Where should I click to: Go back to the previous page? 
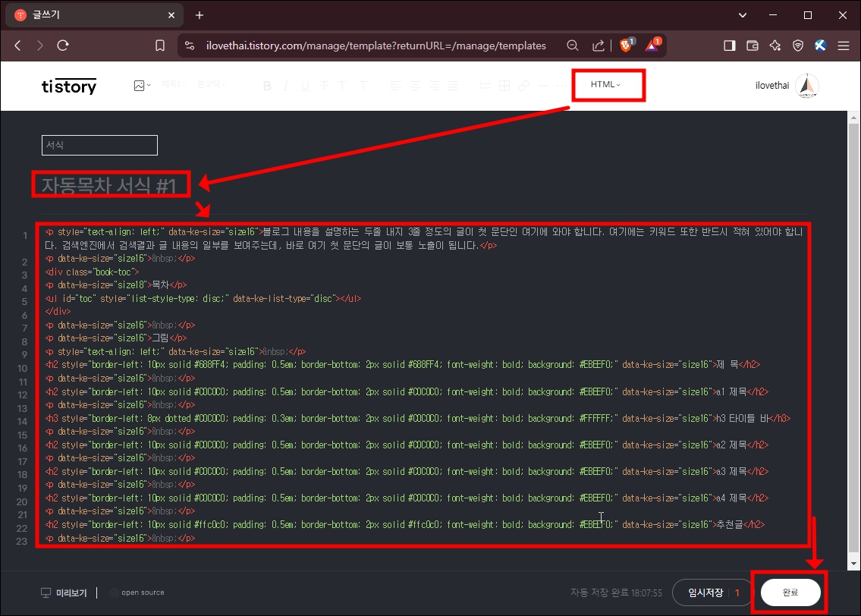pos(18,46)
